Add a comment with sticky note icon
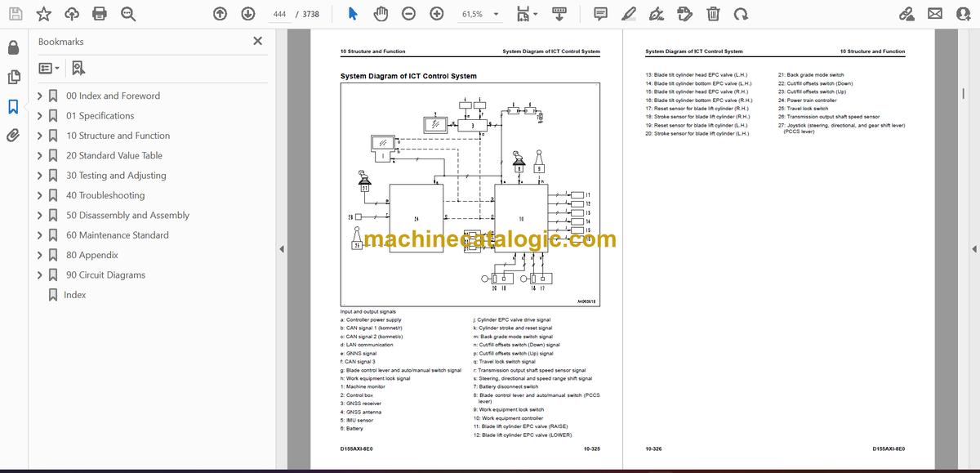Viewport: 980px width, 473px height. [600, 14]
